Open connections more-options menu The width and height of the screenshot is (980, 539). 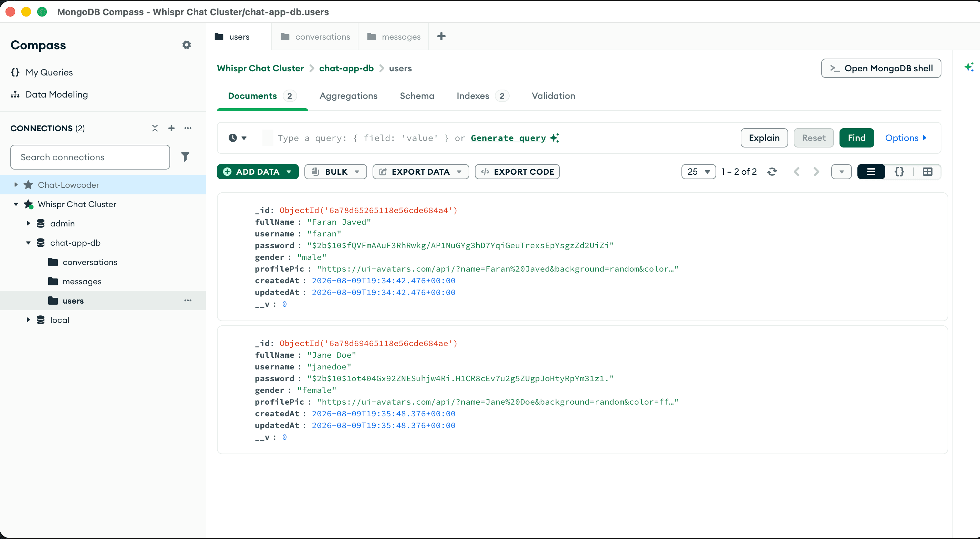coord(188,128)
